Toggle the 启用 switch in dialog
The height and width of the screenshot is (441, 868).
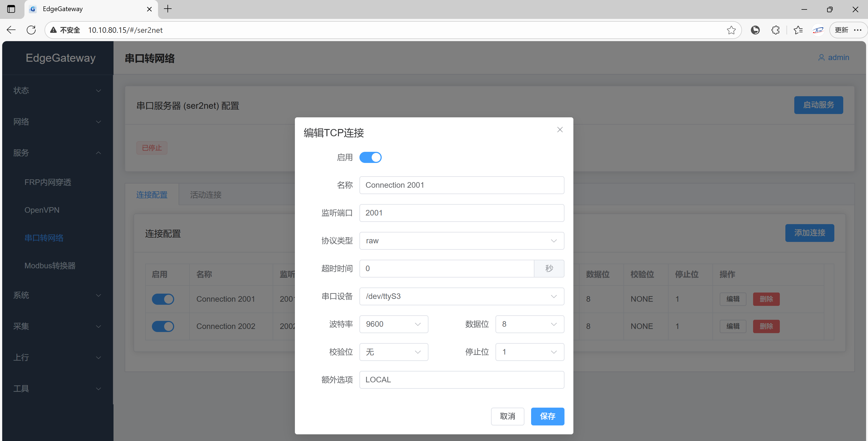point(370,157)
